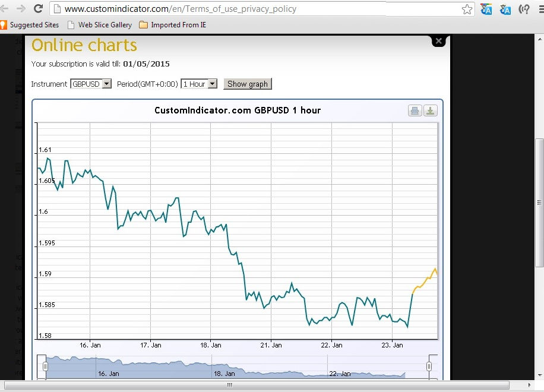Click the vertical page scrollbar thumb
This screenshot has width=544, height=392.
pyautogui.click(x=539, y=203)
